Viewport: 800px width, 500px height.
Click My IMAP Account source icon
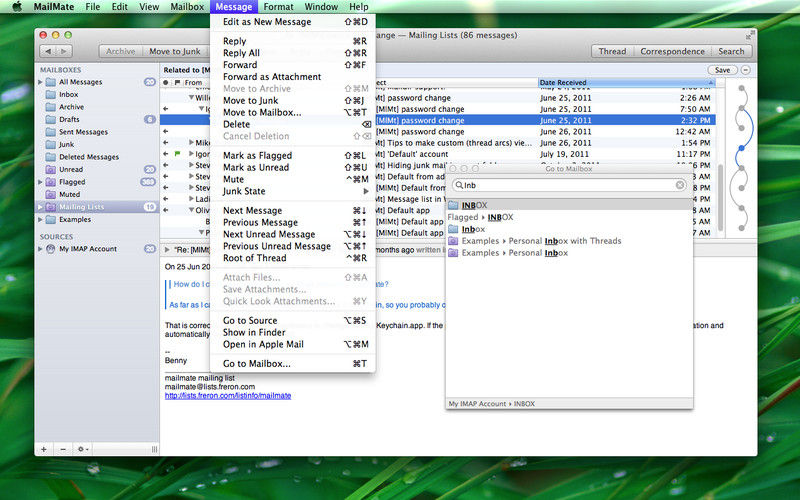click(51, 249)
